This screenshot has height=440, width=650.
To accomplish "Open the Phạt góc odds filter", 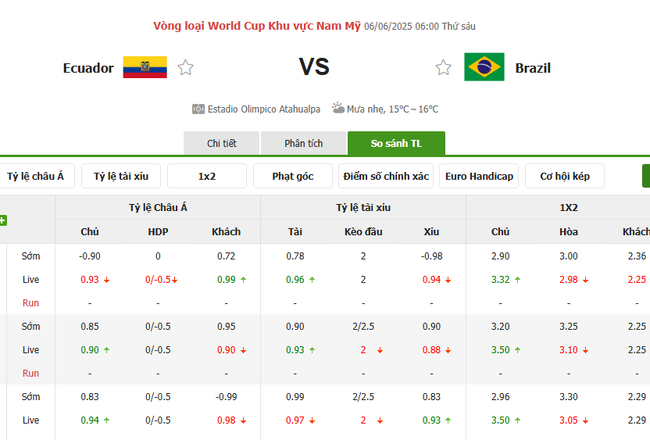I will pos(292,176).
